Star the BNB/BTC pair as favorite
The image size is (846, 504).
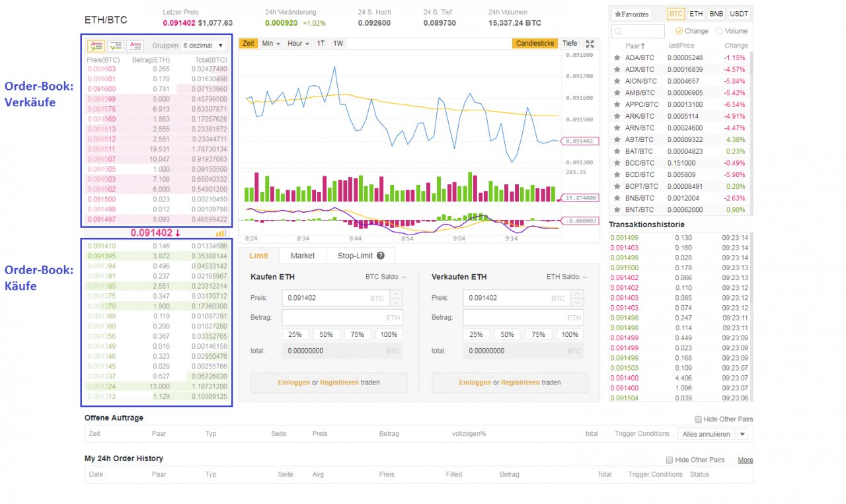(x=617, y=198)
